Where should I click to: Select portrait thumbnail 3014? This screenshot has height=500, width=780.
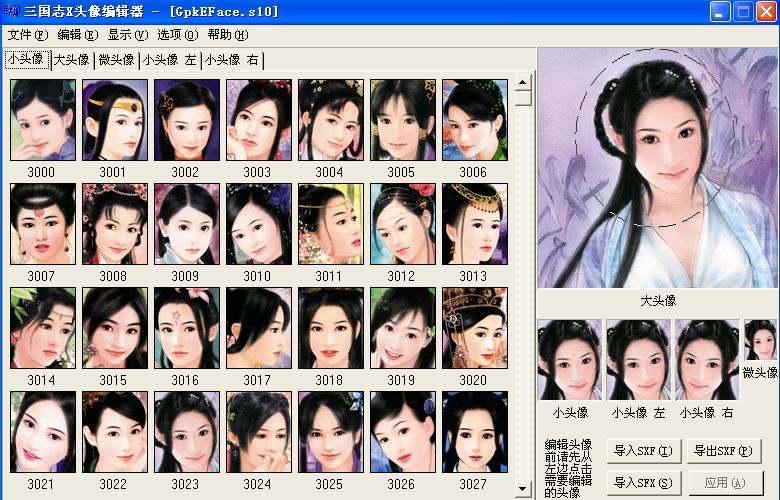tap(43, 328)
